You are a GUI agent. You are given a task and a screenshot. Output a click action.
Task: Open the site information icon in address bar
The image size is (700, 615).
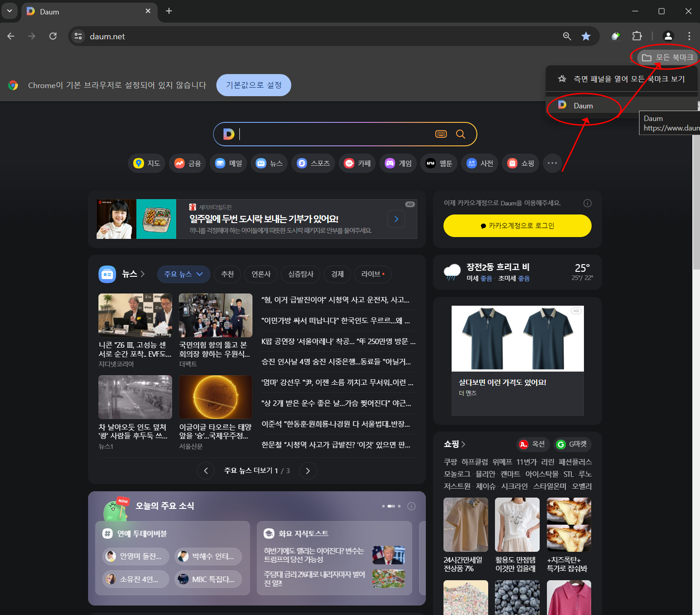[x=78, y=36]
